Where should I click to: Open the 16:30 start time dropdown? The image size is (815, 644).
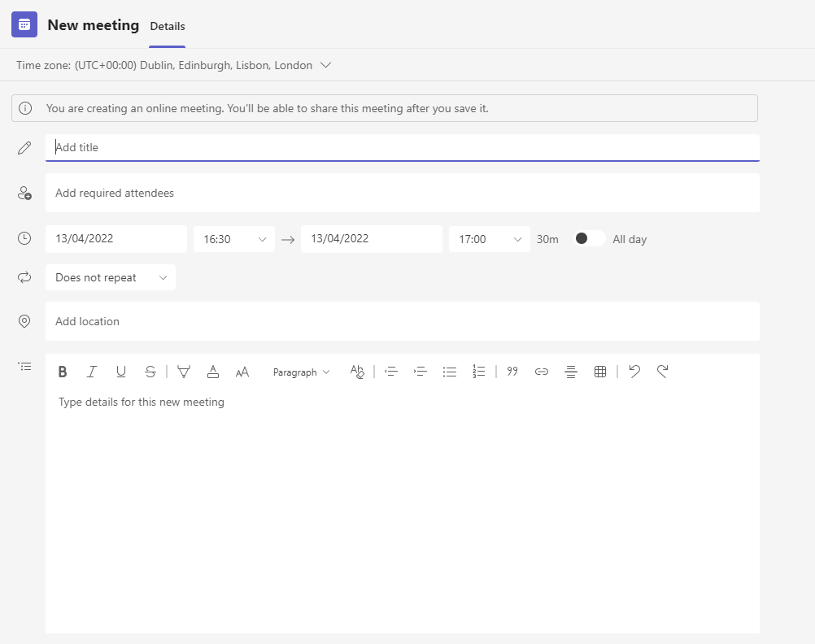(x=234, y=239)
